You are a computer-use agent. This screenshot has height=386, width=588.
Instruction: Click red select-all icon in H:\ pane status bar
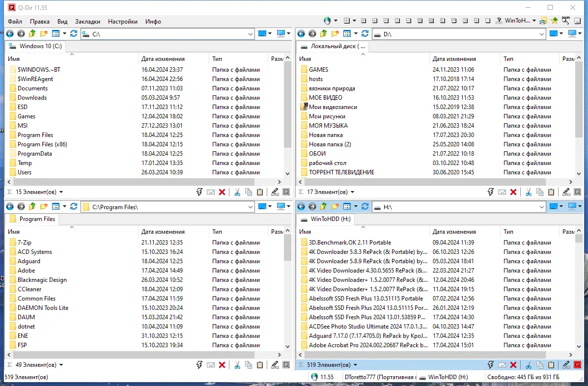point(578,365)
